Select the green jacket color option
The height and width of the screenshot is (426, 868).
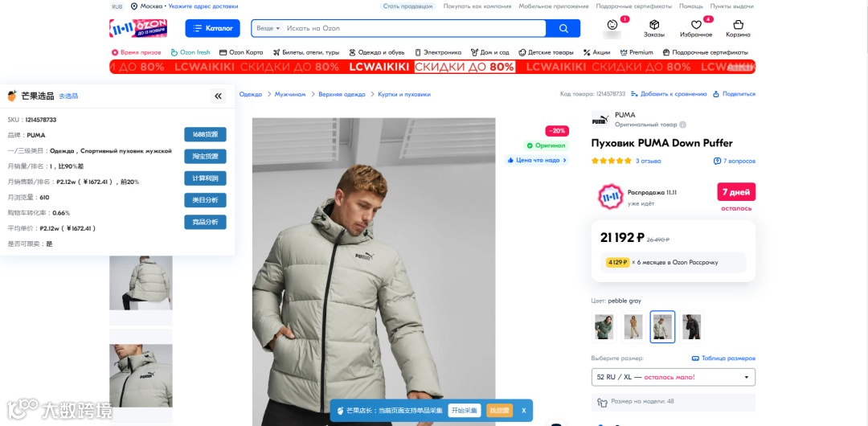[x=604, y=327]
